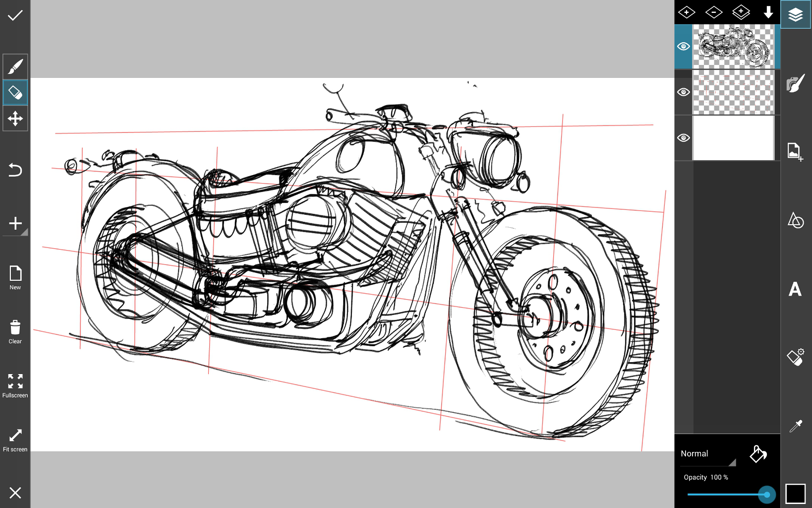Merge the layer down
The height and width of the screenshot is (508, 812).
click(768, 12)
